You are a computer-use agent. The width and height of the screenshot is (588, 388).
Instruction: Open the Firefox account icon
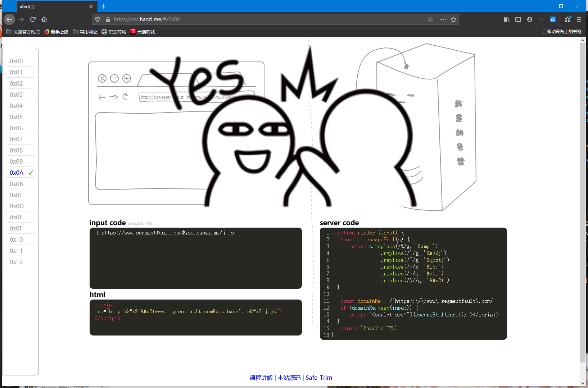[530, 19]
